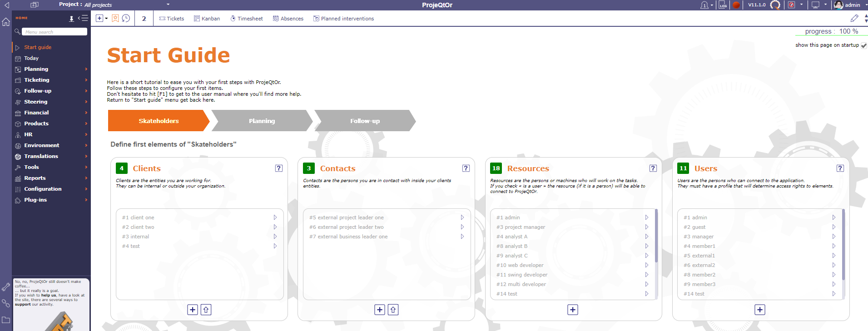Open the history clock icon
Screen dimensions: 868x331
[x=126, y=18]
